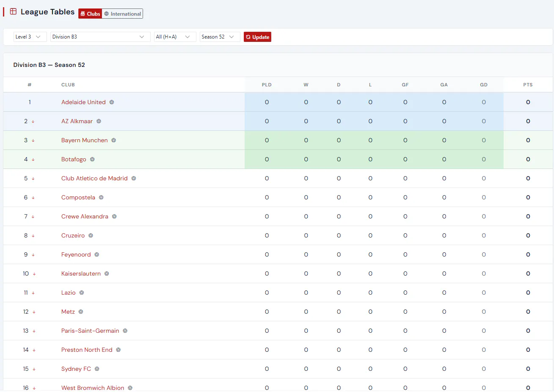554x392 pixels.
Task: Click the down arrow in row 8
Action: click(x=33, y=236)
